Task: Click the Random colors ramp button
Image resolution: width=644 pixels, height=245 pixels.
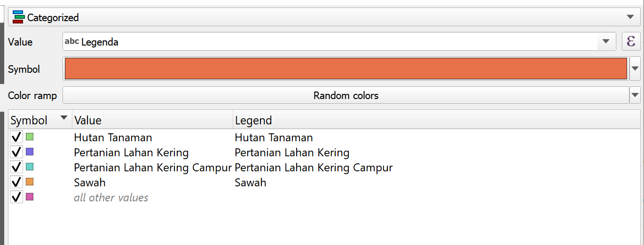Action: click(x=346, y=95)
